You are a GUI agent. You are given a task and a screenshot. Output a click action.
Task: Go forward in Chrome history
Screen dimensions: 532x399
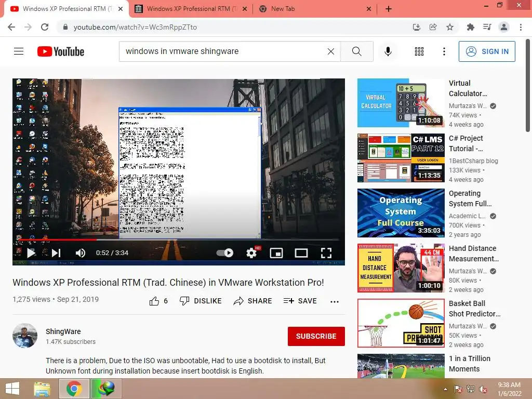[28, 27]
